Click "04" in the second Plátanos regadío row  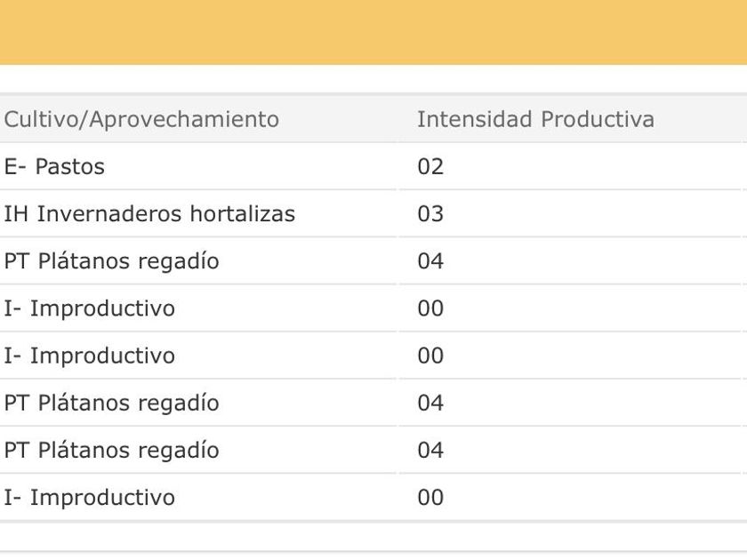[430, 403]
